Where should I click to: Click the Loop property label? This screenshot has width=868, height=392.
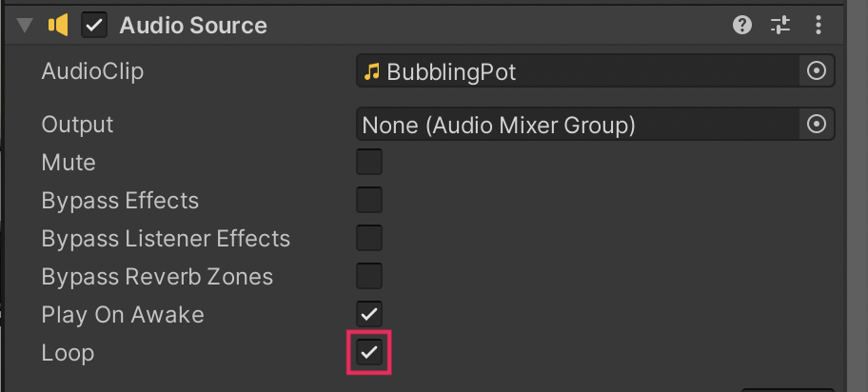coord(68,353)
